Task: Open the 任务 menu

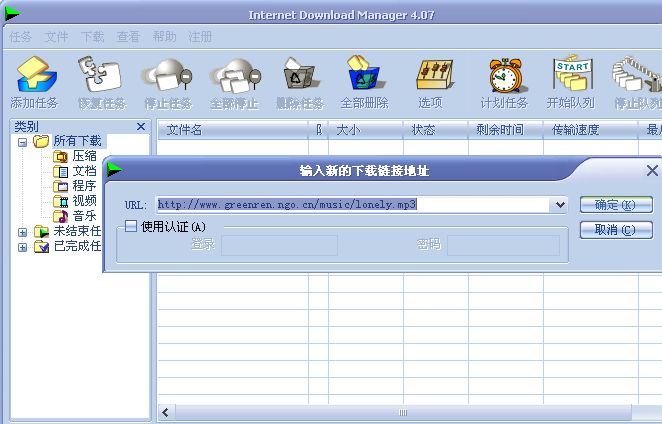Action: tap(20, 37)
